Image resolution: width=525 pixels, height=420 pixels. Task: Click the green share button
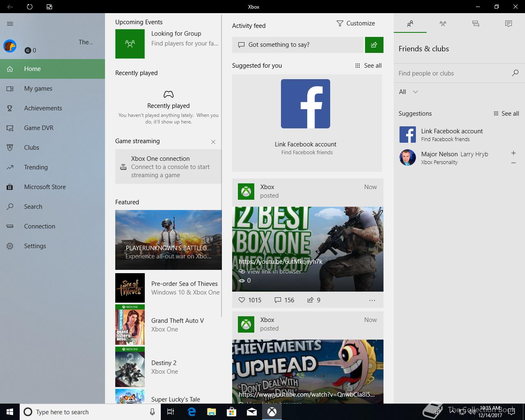click(374, 45)
